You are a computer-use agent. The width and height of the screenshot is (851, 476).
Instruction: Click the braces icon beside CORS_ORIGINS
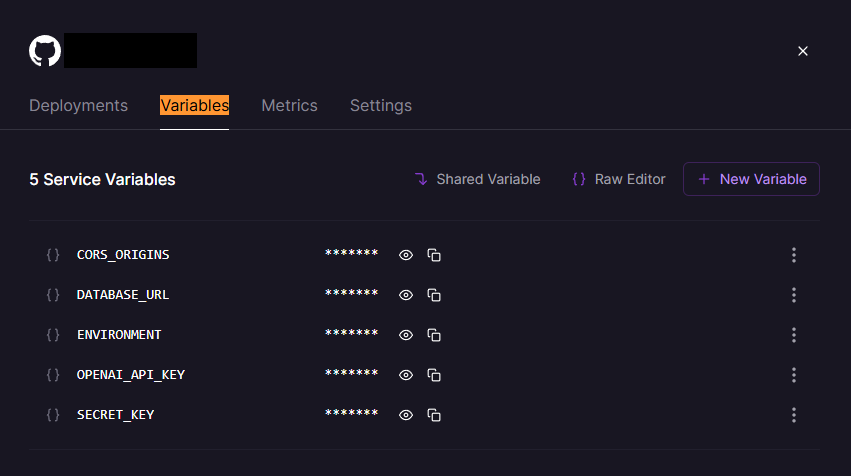coord(53,255)
